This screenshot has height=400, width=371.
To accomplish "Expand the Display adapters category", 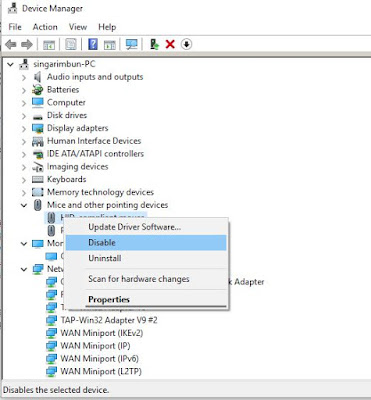I will coord(24,128).
